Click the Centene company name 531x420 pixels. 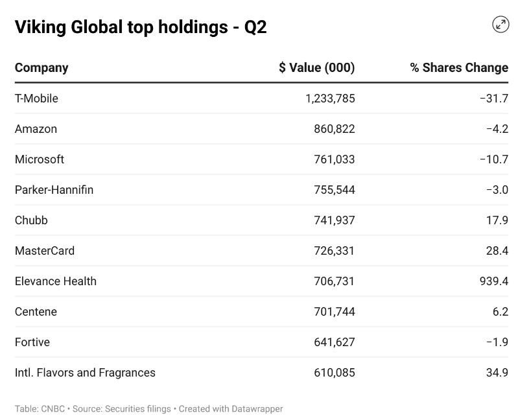[36, 312]
